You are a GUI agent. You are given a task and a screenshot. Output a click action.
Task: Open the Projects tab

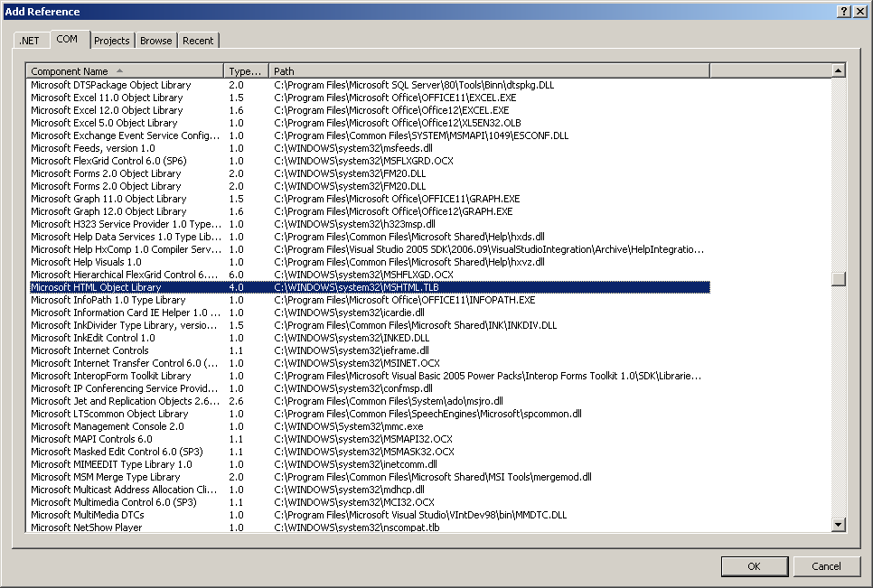coord(111,41)
